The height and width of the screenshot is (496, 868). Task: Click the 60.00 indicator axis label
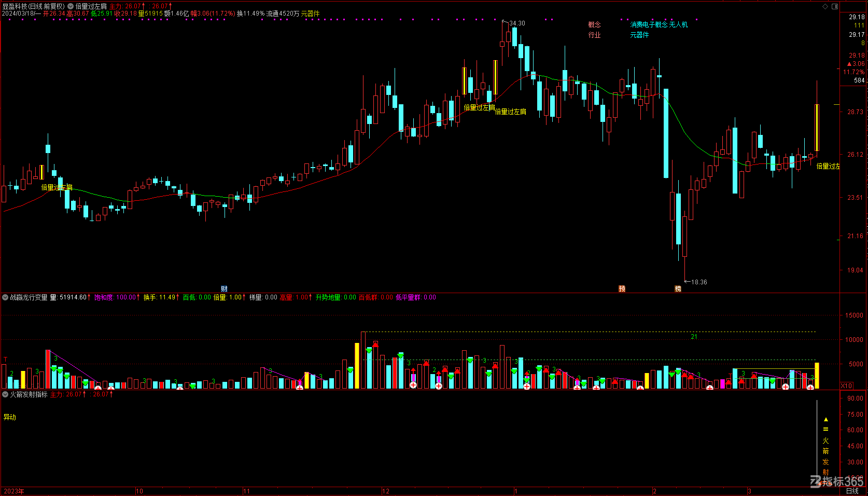pos(856,430)
